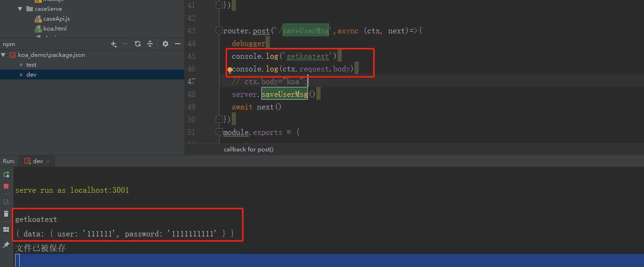The height and width of the screenshot is (267, 644).
Task: Open the Run panel layout icon
Action: (6, 229)
